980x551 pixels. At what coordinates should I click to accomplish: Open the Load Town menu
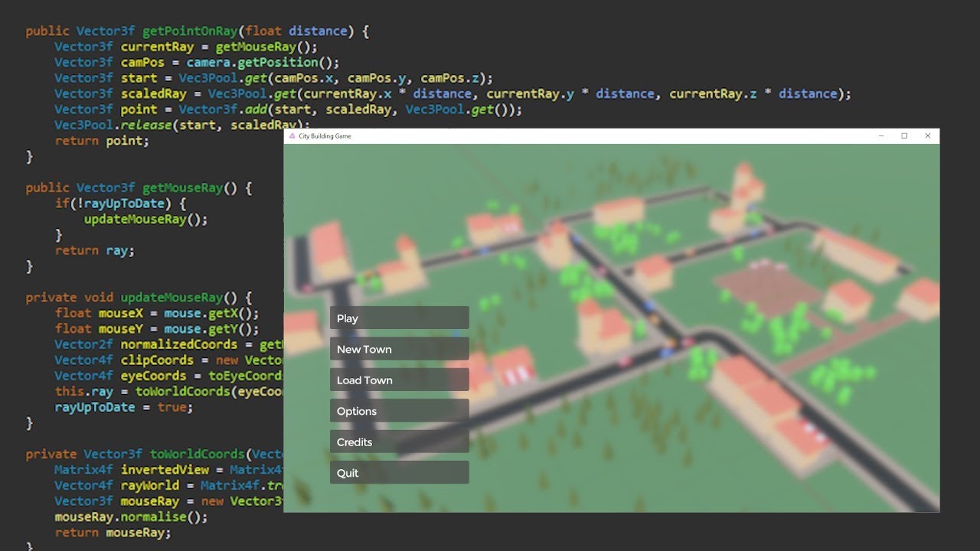pyautogui.click(x=399, y=380)
